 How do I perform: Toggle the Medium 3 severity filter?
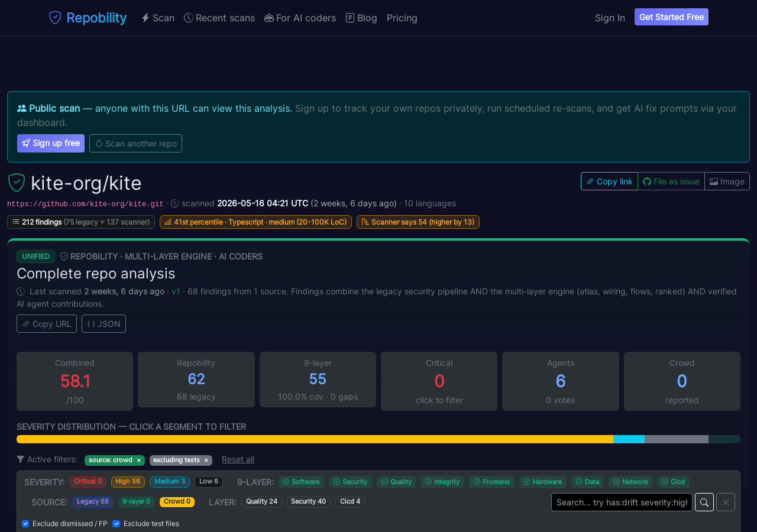point(170,482)
